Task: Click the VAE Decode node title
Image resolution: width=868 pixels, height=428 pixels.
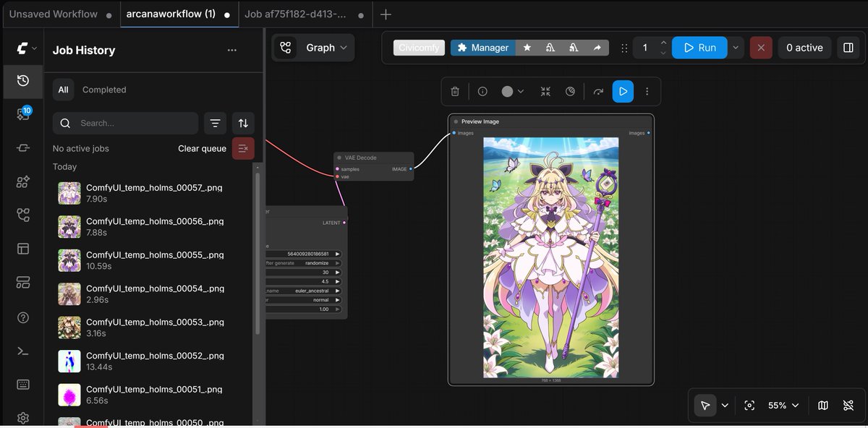Action: 361,158
